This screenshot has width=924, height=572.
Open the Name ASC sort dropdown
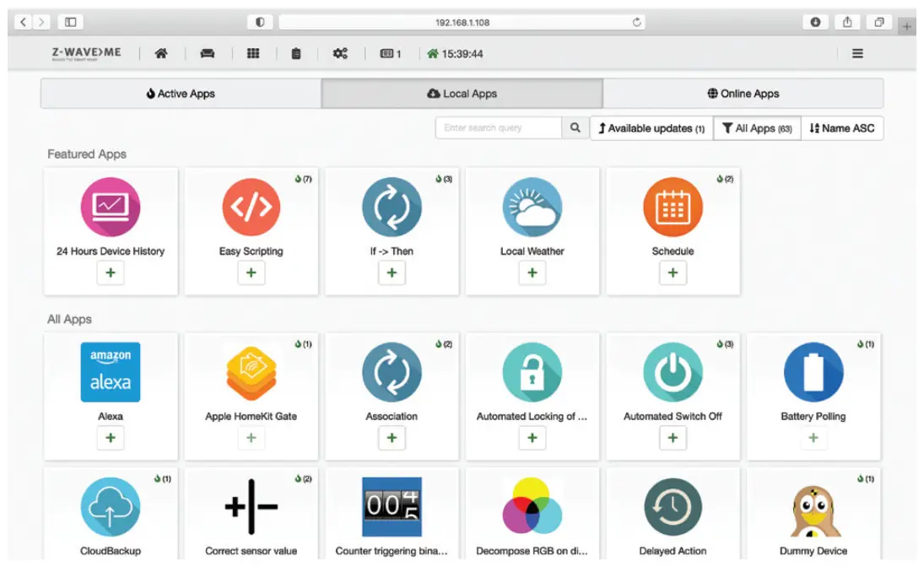(x=842, y=128)
